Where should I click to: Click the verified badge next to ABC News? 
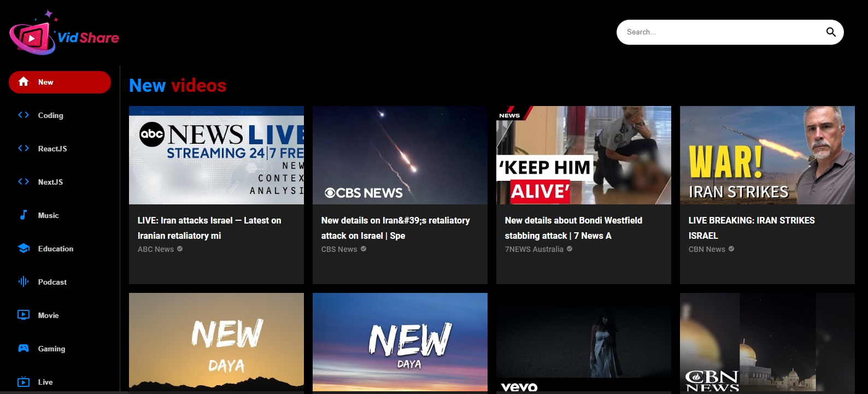point(180,249)
